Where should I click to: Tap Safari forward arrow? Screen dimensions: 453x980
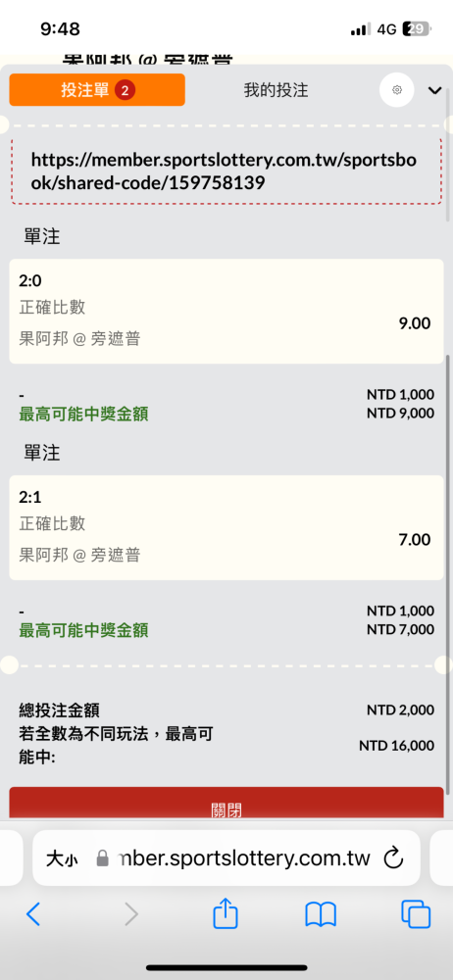[130, 914]
